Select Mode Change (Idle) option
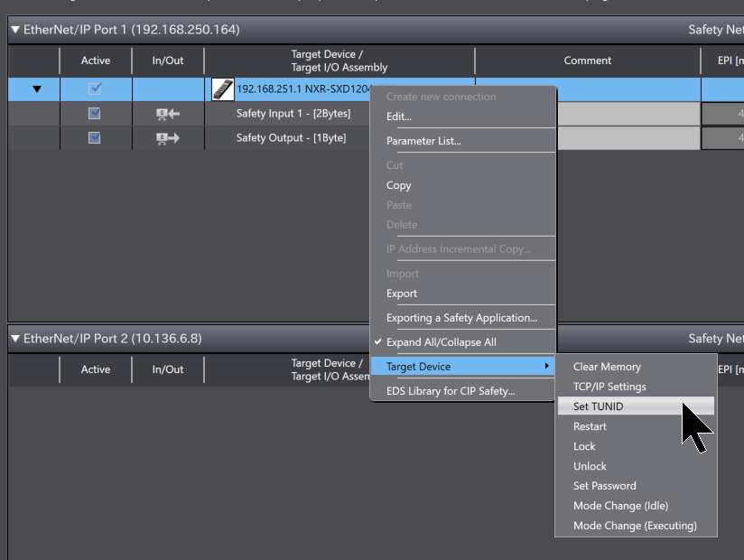744x560 pixels. coord(620,506)
